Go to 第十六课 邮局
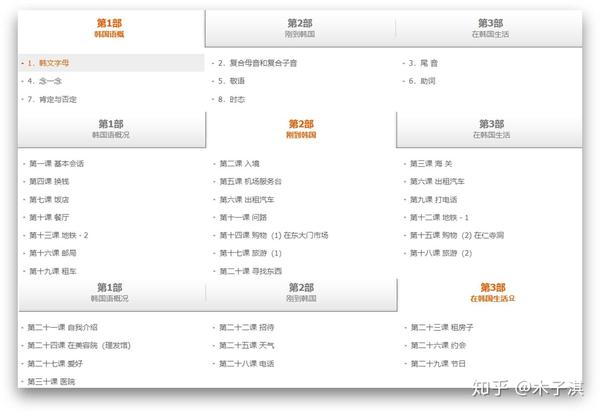 pos(53,253)
